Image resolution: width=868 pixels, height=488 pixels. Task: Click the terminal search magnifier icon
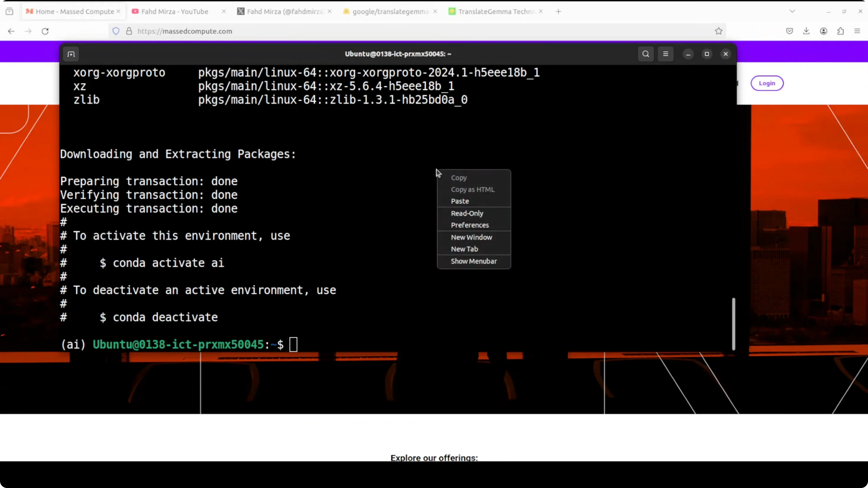tap(645, 54)
